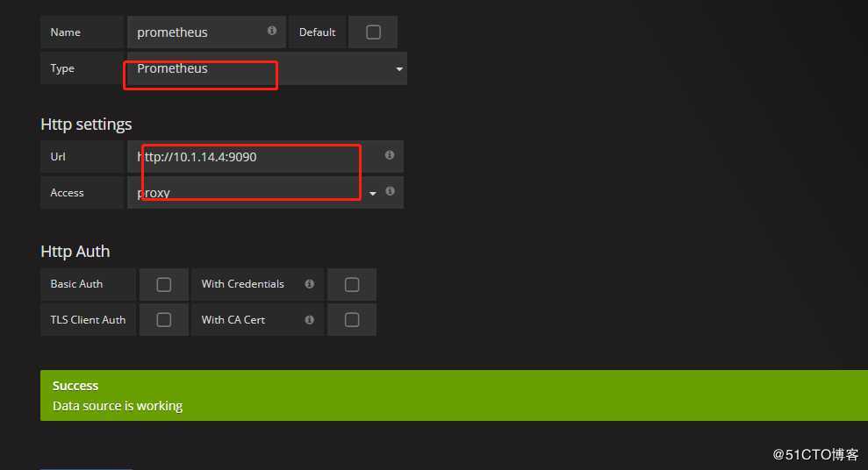Click info icon next to Url field
Screen dimensions: 868x470
pos(390,155)
